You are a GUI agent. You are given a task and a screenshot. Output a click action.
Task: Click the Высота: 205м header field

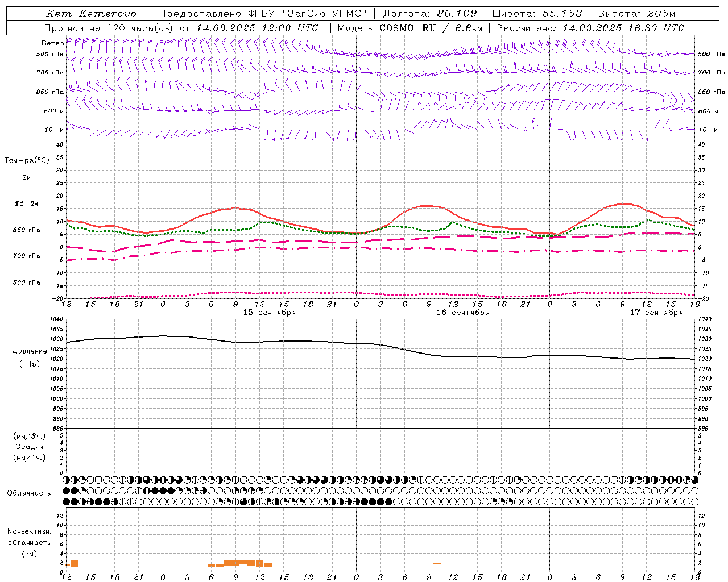(x=636, y=14)
